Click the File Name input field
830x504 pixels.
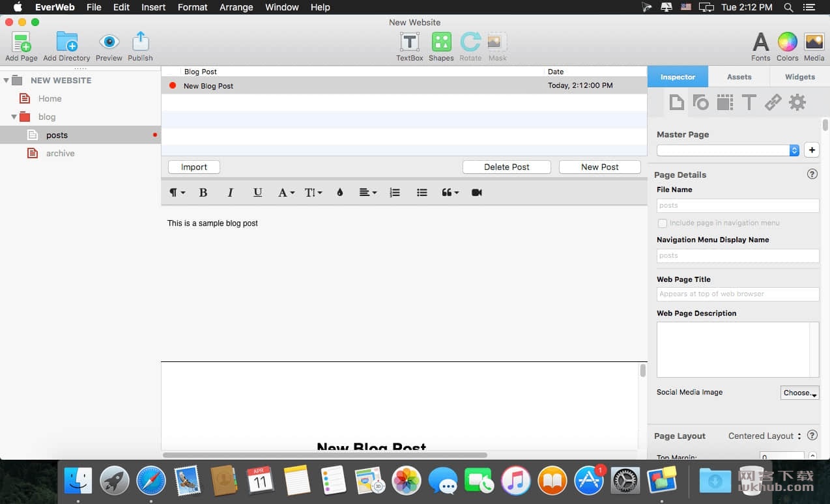(737, 206)
